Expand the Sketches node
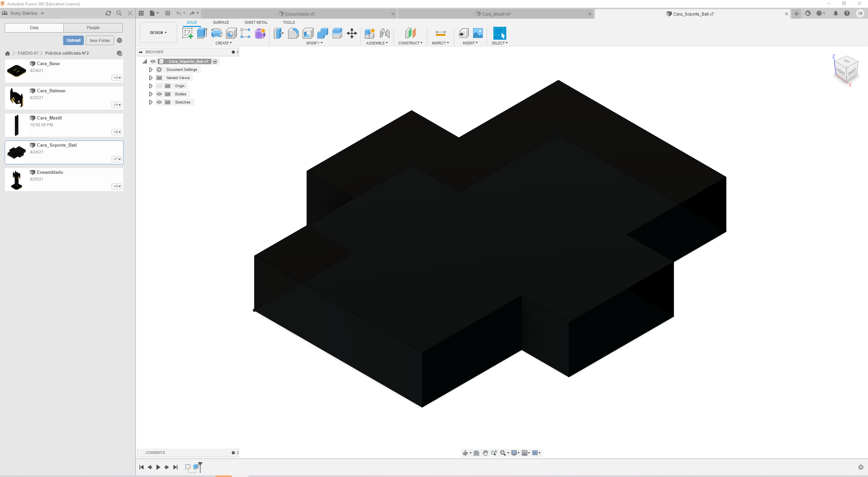This screenshot has width=868, height=477. [x=151, y=102]
